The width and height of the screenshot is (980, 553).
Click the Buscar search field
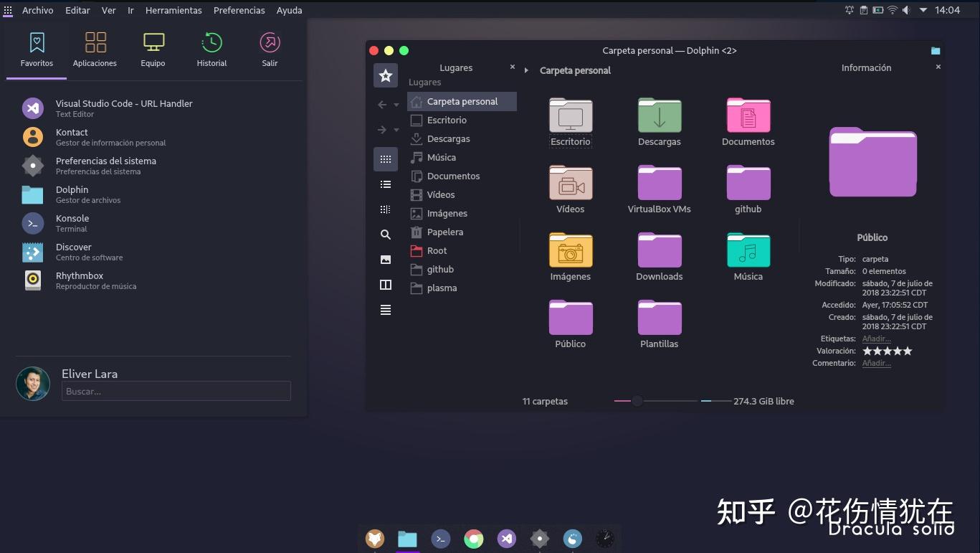coord(176,390)
